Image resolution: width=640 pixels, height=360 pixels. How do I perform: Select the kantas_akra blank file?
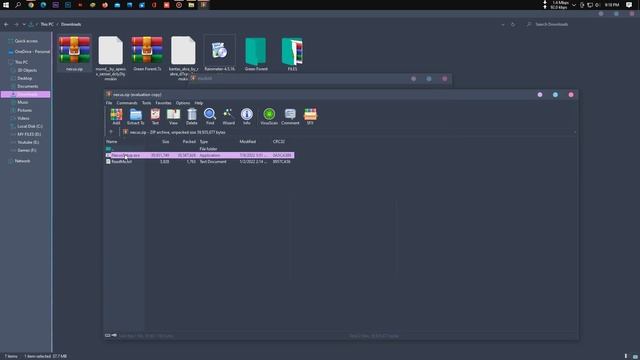tap(183, 58)
